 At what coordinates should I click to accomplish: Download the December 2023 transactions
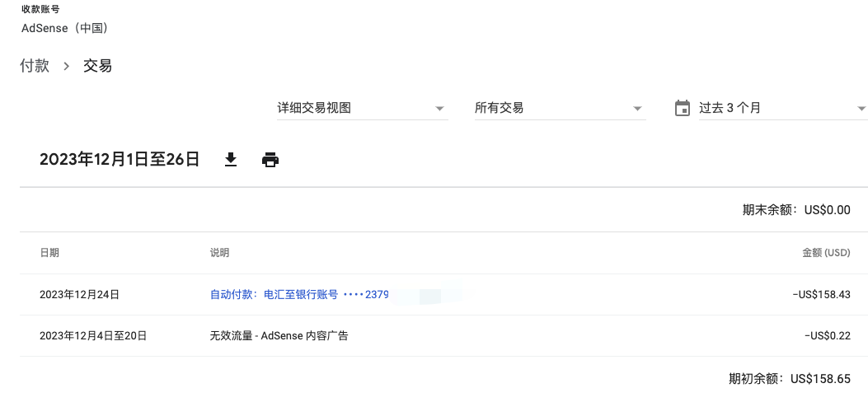pyautogui.click(x=231, y=161)
